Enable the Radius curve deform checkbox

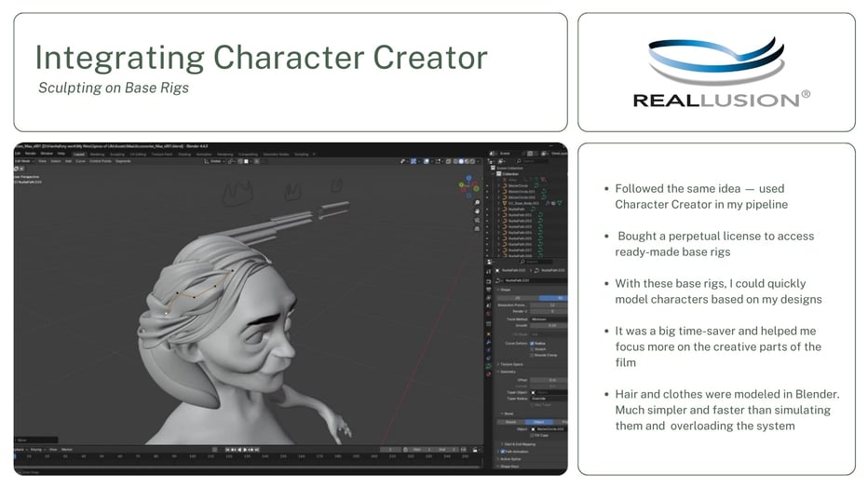tap(532, 344)
